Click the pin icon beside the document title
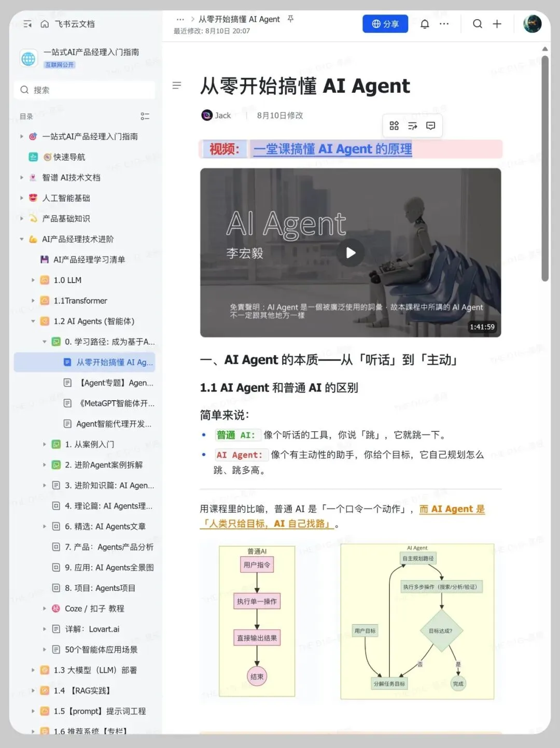This screenshot has width=560, height=748. [x=290, y=19]
